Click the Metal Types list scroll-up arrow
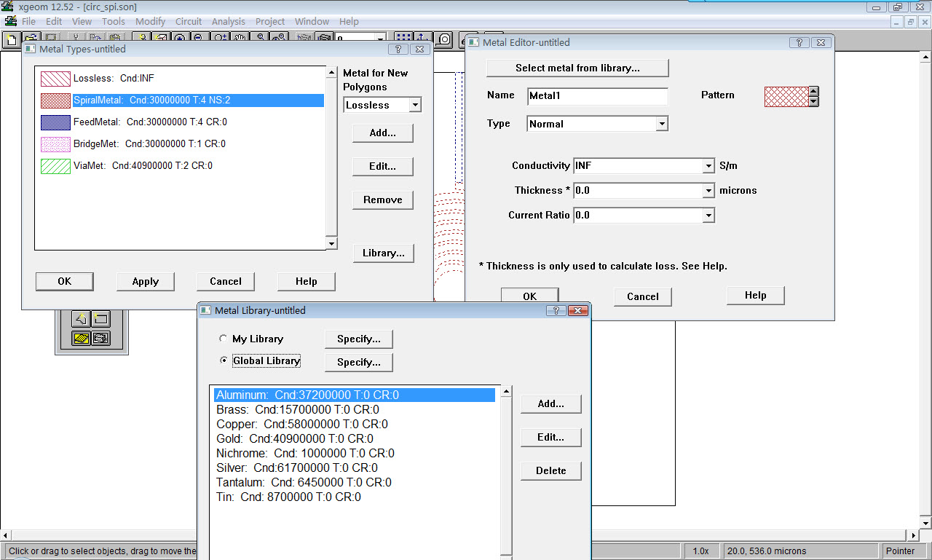 [x=332, y=72]
